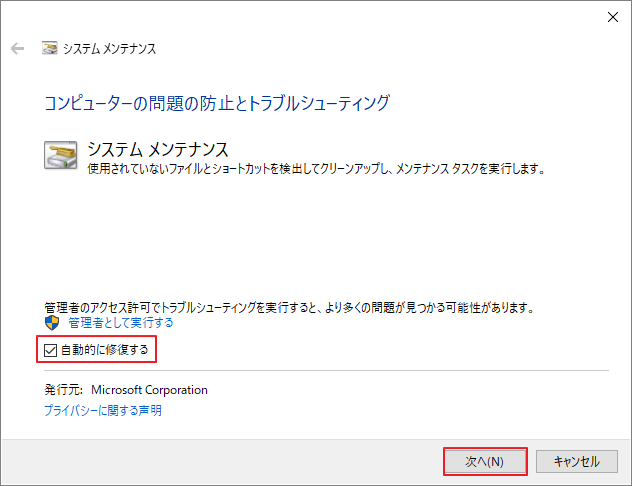This screenshot has width=632, height=486.
Task: Toggle the 自動的に修復する checkbox
Action: (50, 350)
